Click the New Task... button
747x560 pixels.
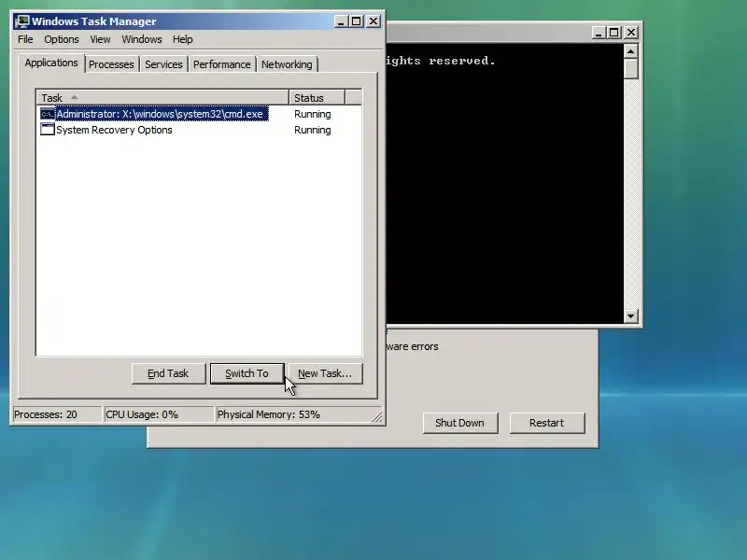325,373
